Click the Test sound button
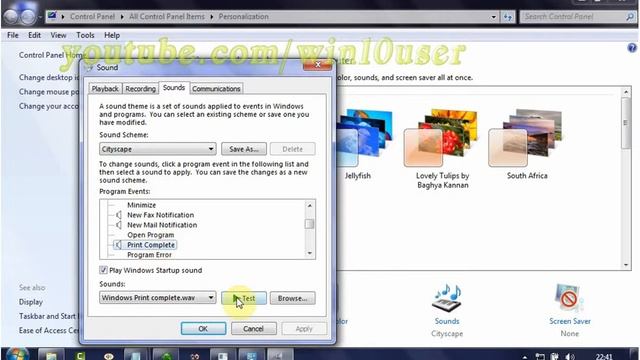This screenshot has width=640, height=360. coord(244,298)
